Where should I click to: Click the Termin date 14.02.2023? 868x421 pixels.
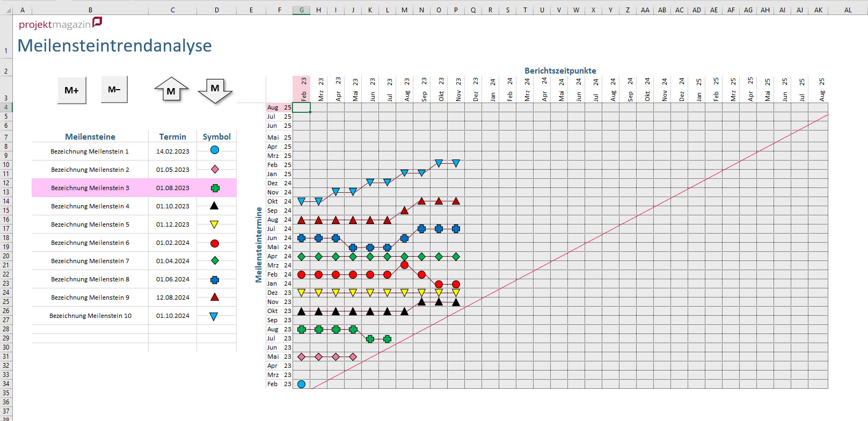pyautogui.click(x=172, y=151)
